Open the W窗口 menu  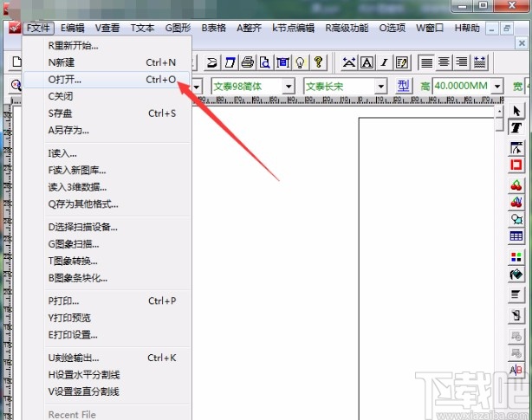(x=430, y=28)
